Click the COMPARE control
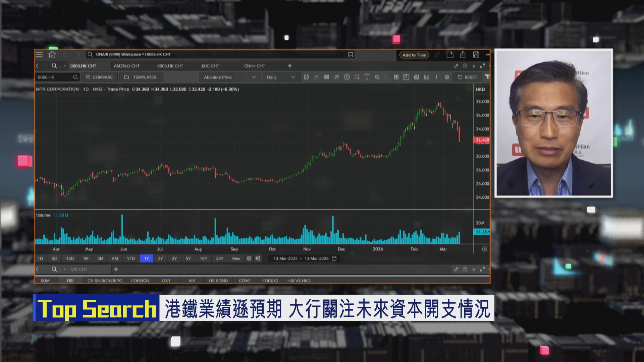 click(x=99, y=77)
